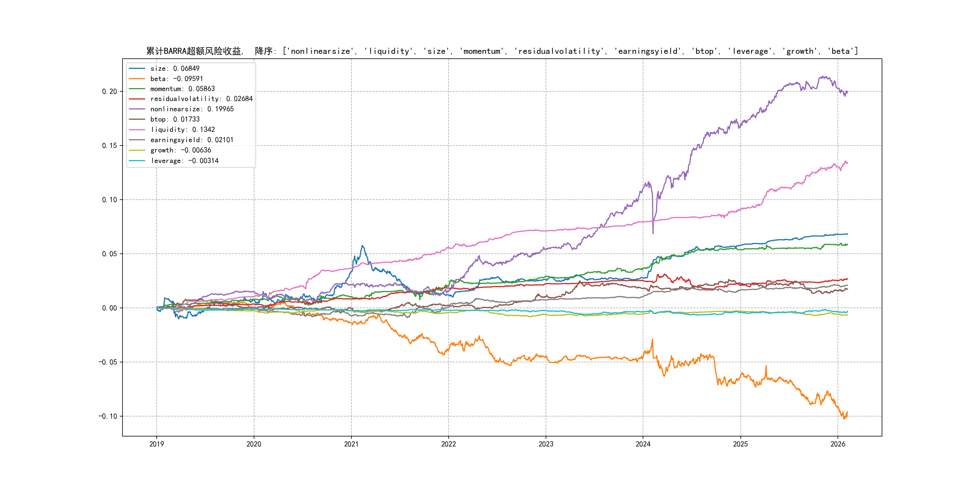The image size is (980, 490).
Task: Click the pink liquidity legend line
Action: pos(137,130)
